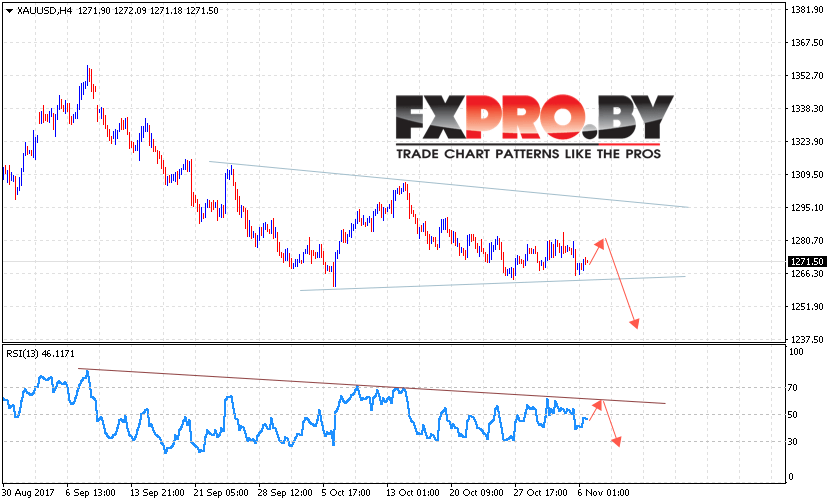This screenshot has width=828, height=504.
Task: Click the RSI 30 level label
Action: 792,442
